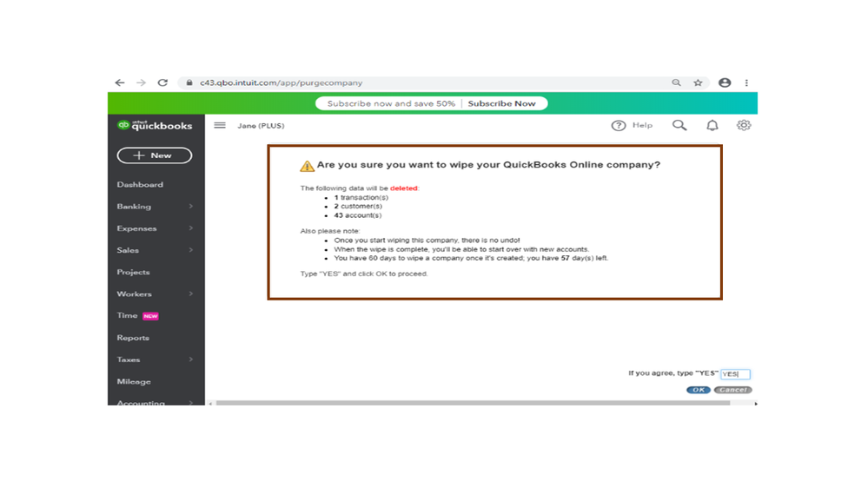Click the "Subscribe now and save 50%" text
The width and height of the screenshot is (868, 488).
pyautogui.click(x=391, y=103)
